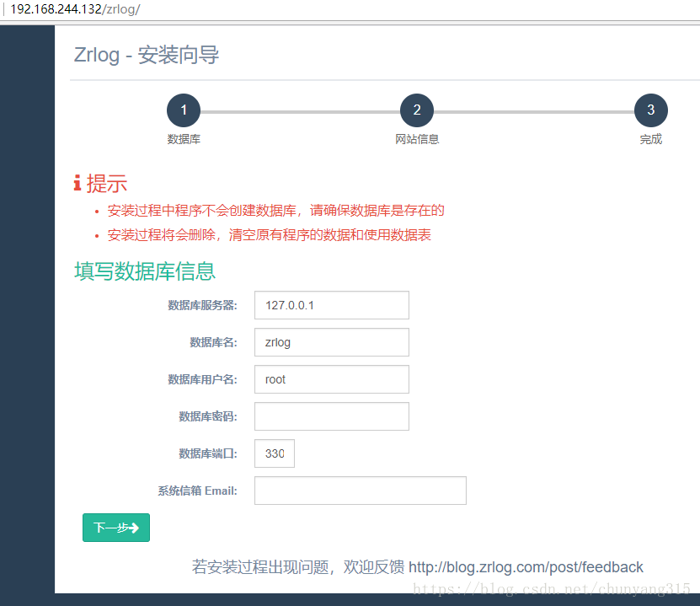Click the 提示 heading text
Viewport: 700px width, 606px height.
(107, 184)
